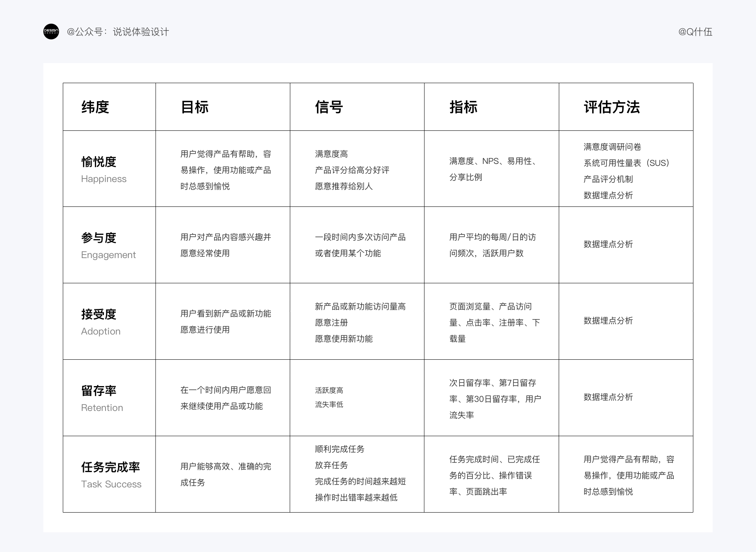Click the 页面浏览量 indicator cell
756x552 pixels.
pos(494,322)
